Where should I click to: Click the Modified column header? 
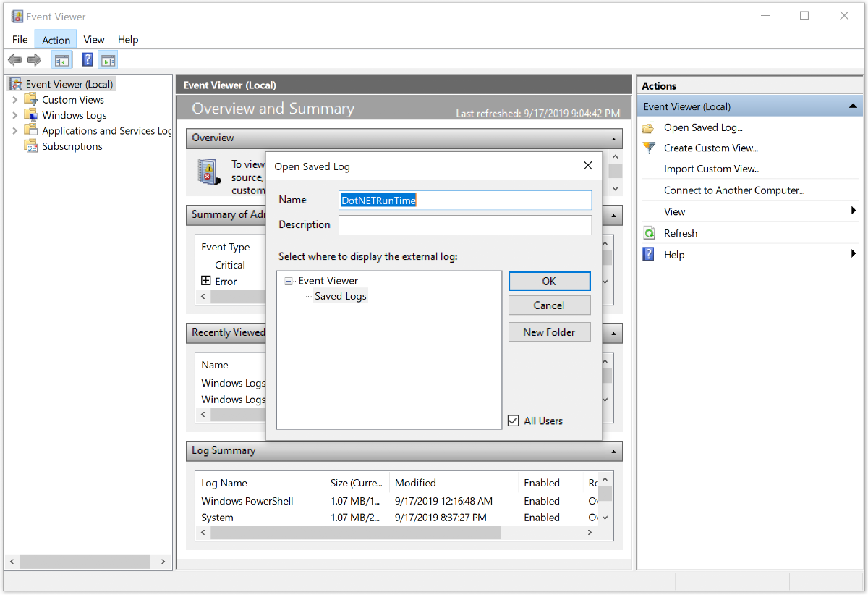(415, 483)
